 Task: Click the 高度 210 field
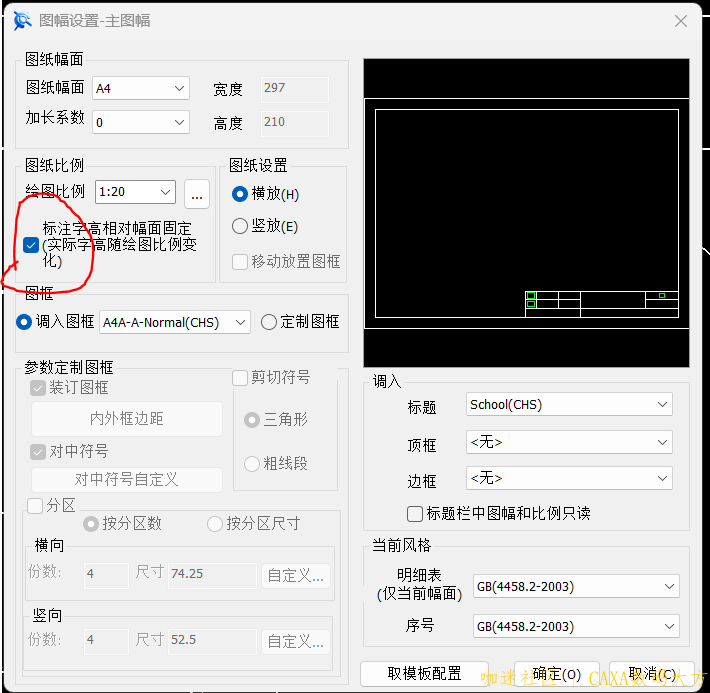point(295,123)
